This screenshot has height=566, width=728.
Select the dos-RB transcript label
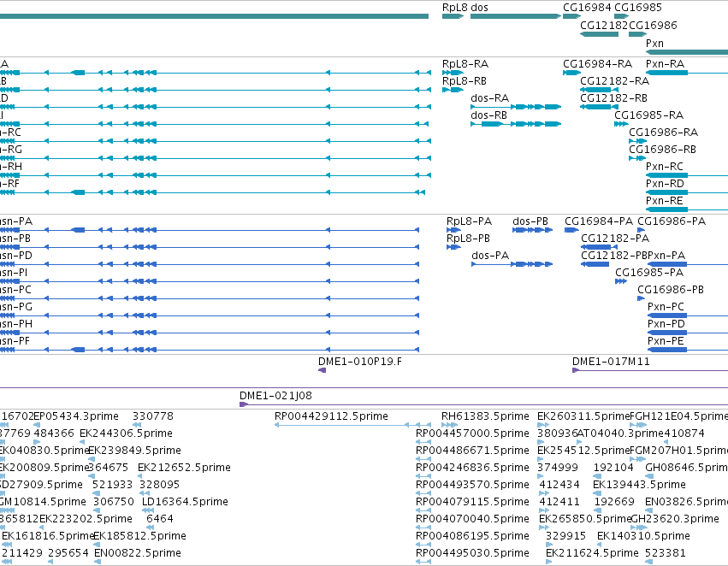(x=488, y=115)
